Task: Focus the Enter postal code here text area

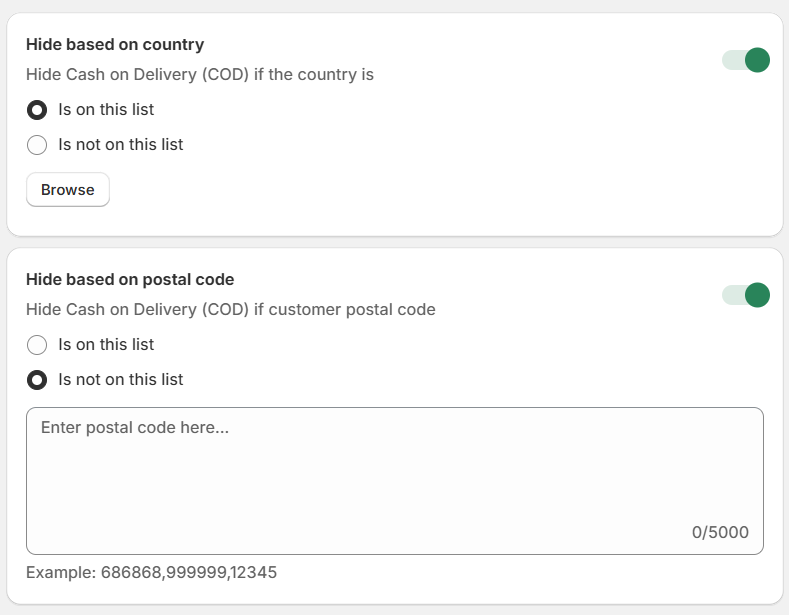Action: (395, 481)
